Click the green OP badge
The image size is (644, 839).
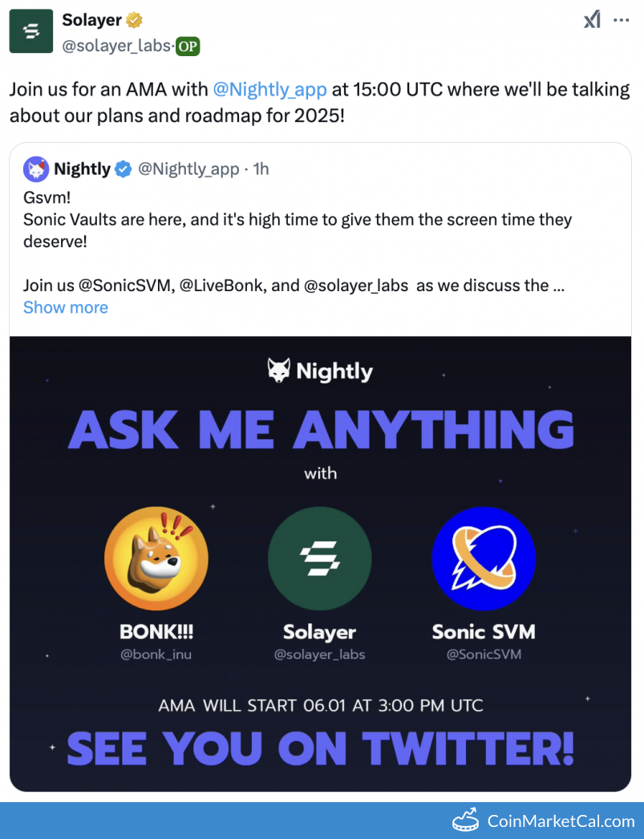click(188, 47)
